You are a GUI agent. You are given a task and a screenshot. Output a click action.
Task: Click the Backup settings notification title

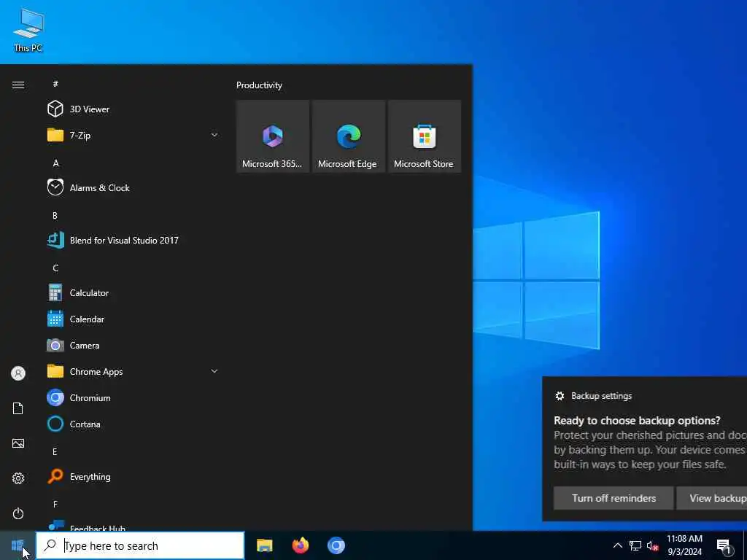click(x=601, y=396)
